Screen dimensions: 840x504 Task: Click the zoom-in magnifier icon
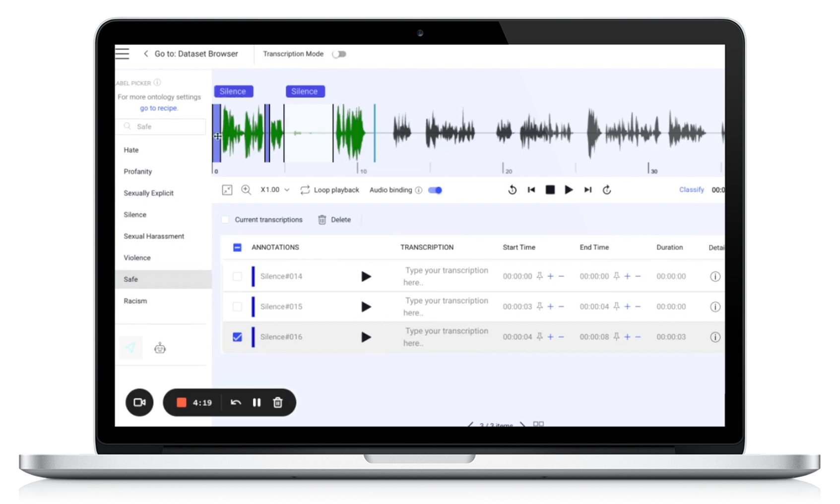click(x=246, y=190)
